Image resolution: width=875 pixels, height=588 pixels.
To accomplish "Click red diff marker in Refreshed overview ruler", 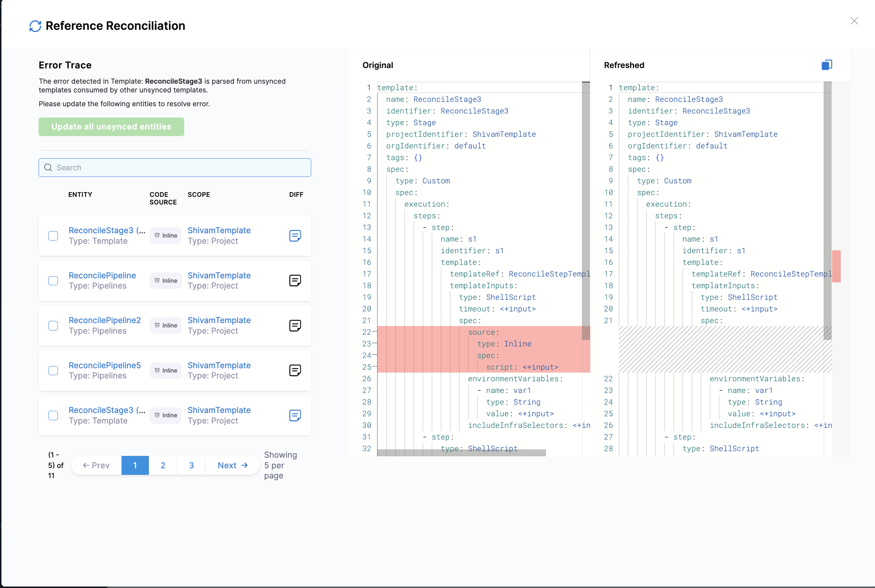I will pos(836,266).
